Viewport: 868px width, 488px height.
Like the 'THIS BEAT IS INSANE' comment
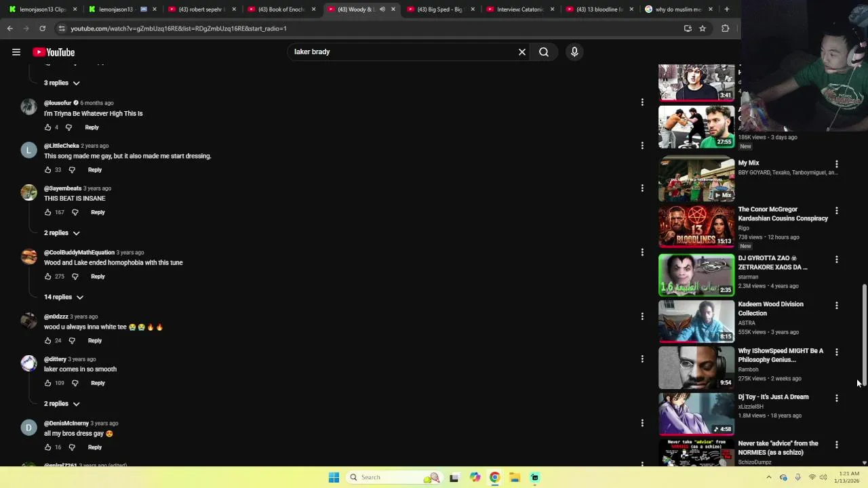(x=47, y=212)
